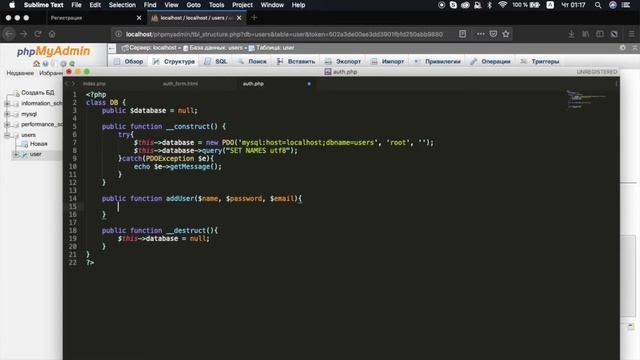Select auth.php tab in Sublime

[253, 84]
